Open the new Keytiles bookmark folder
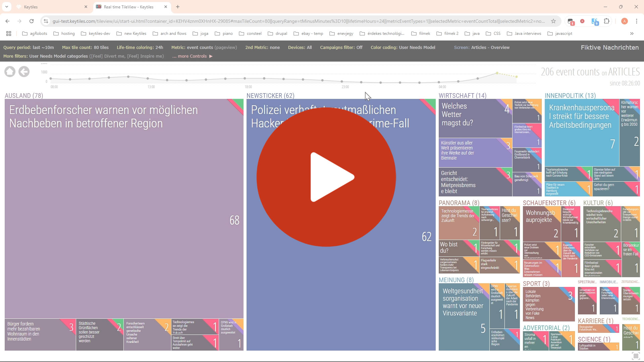This screenshot has height=362, width=644. pos(131,34)
